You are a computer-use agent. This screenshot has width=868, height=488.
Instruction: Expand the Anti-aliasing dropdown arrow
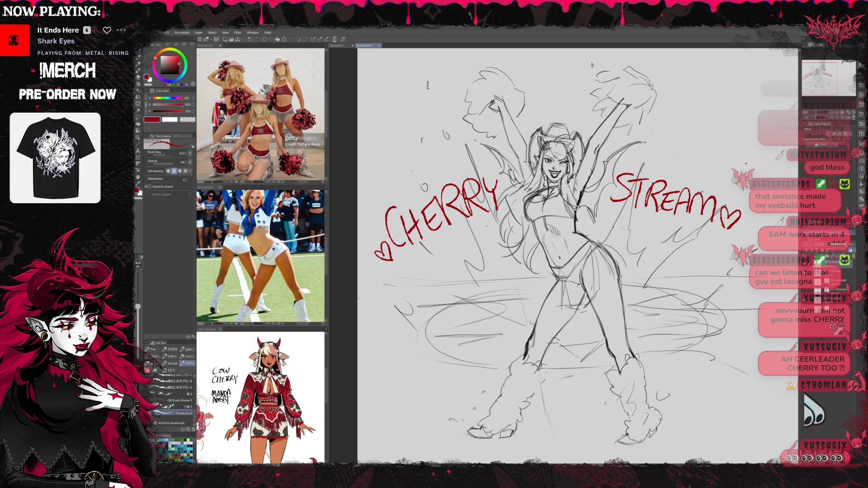(x=190, y=171)
